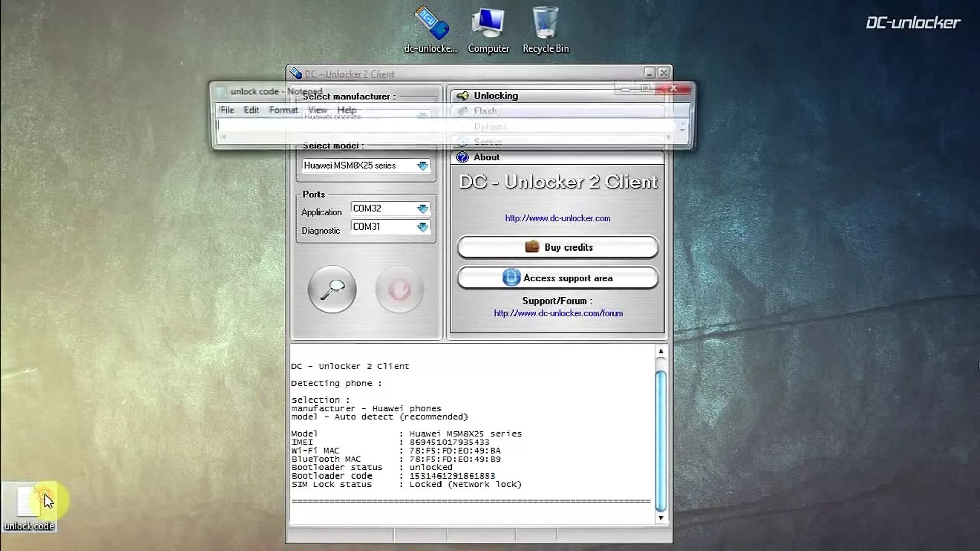The width and height of the screenshot is (980, 551).
Task: Click the magnifying glass search icon
Action: coord(332,289)
